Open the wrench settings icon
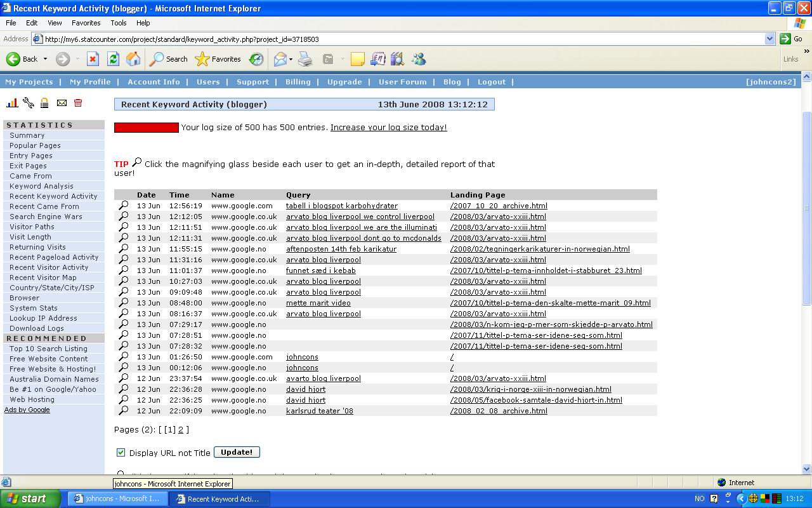 (28, 102)
